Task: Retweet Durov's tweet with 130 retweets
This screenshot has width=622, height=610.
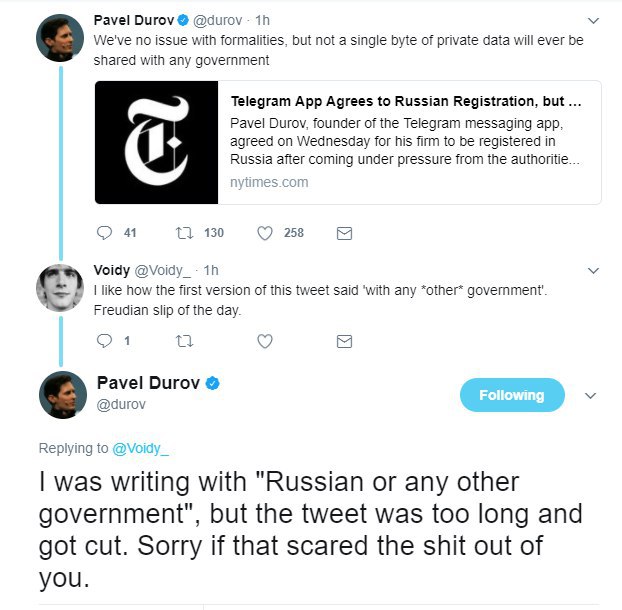Action: (x=184, y=233)
